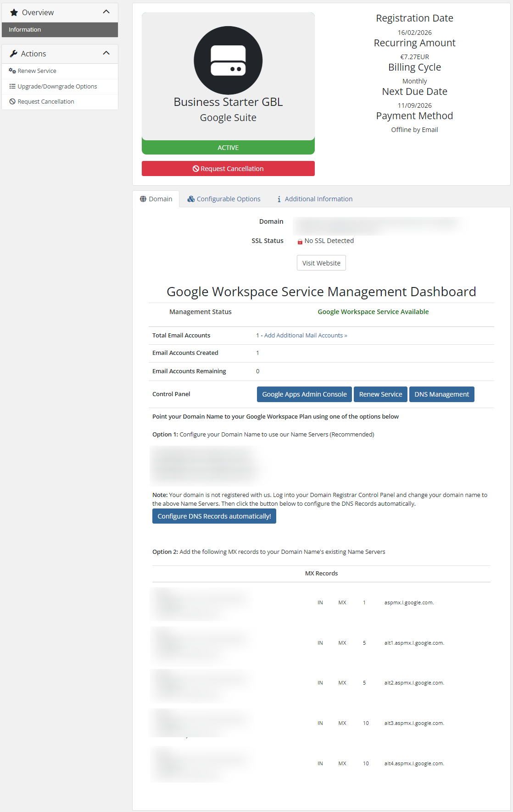
Task: Click the green ACTIVE status bar
Action: 228,148
